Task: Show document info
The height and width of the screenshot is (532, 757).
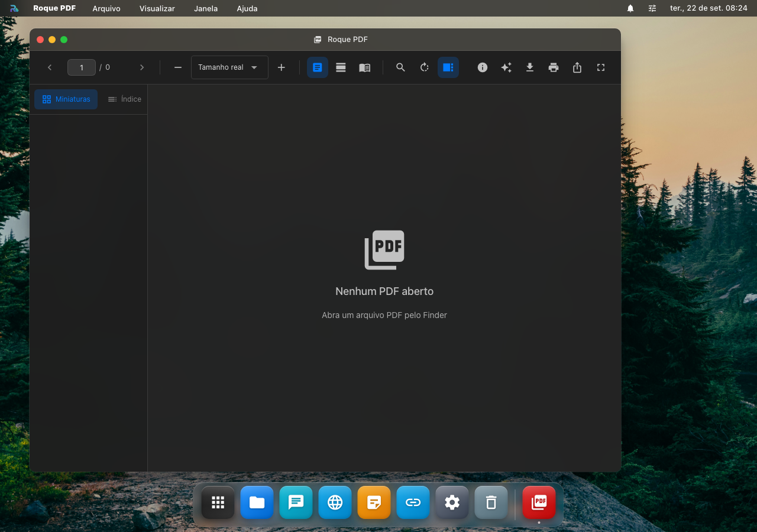Action: click(483, 67)
